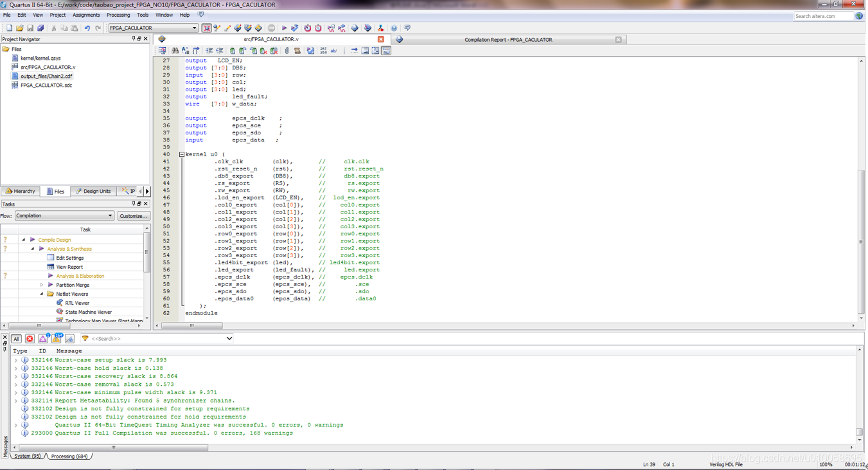The width and height of the screenshot is (868, 470).
Task: Save the current file via floppy disk icon
Action: pyautogui.click(x=30, y=28)
